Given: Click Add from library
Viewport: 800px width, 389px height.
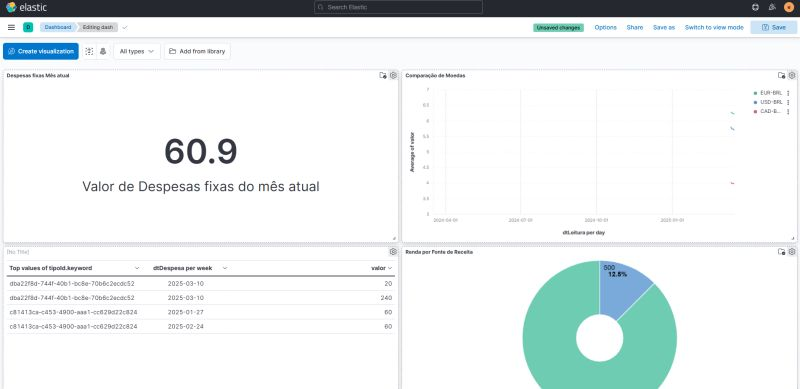Looking at the screenshot, I should pyautogui.click(x=197, y=51).
